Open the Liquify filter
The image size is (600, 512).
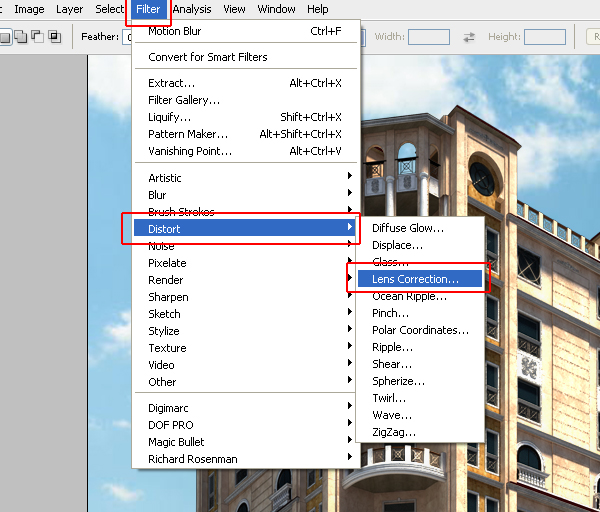pyautogui.click(x=245, y=117)
